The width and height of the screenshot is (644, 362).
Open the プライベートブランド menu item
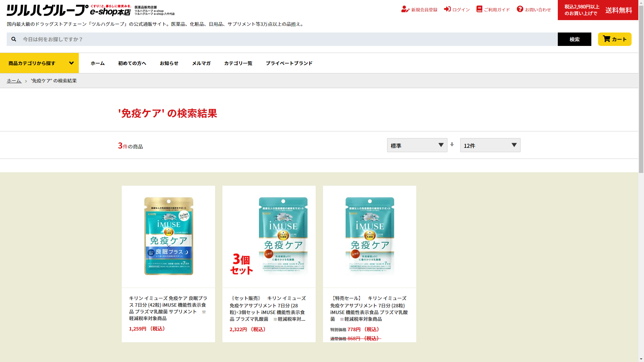coord(289,63)
